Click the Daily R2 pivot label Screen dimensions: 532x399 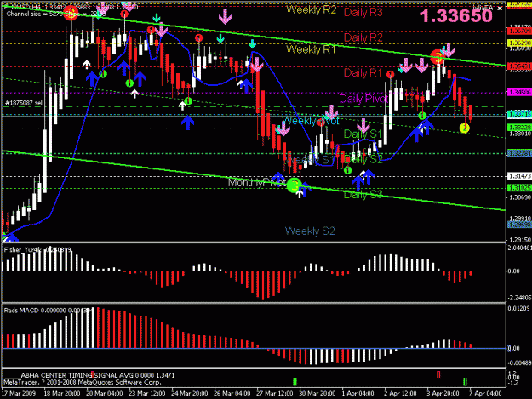[x=363, y=37]
